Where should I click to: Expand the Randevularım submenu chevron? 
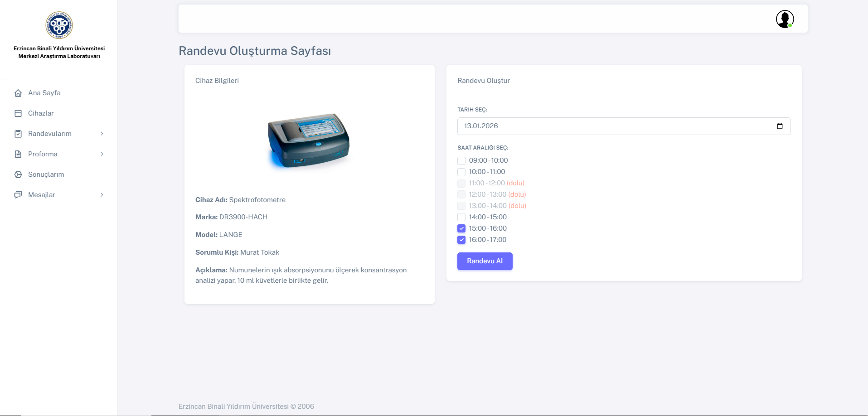[102, 134]
